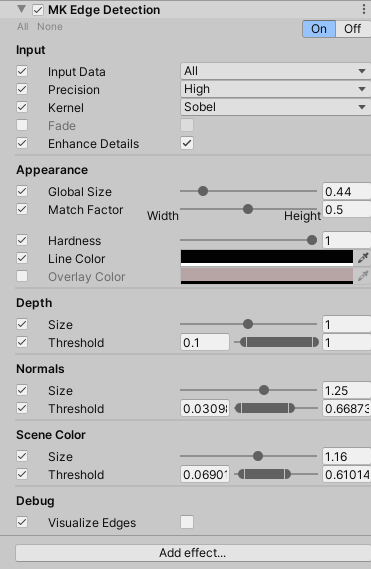Click the None overrides link
The height and width of the screenshot is (569, 371).
click(50, 26)
